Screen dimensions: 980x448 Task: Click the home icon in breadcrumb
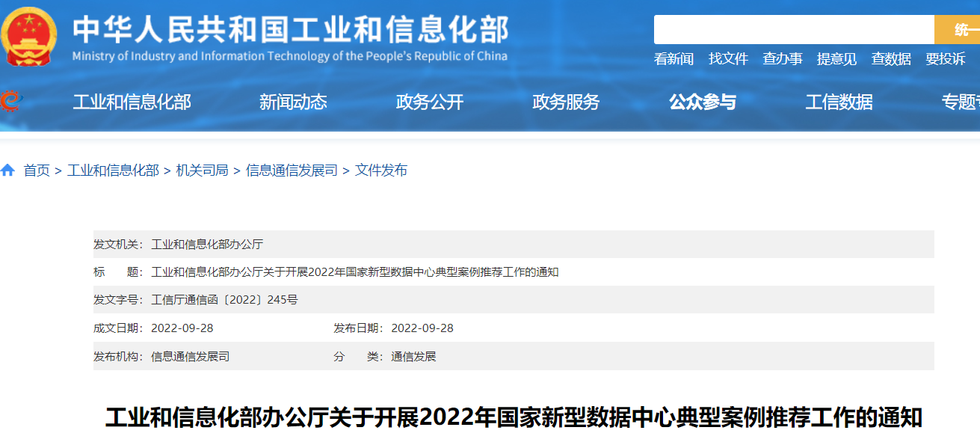8,171
